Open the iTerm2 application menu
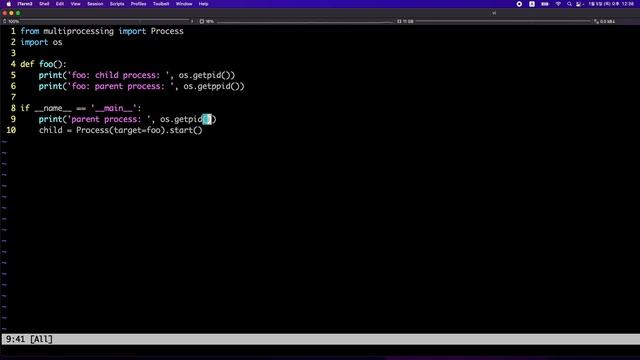 25,4
